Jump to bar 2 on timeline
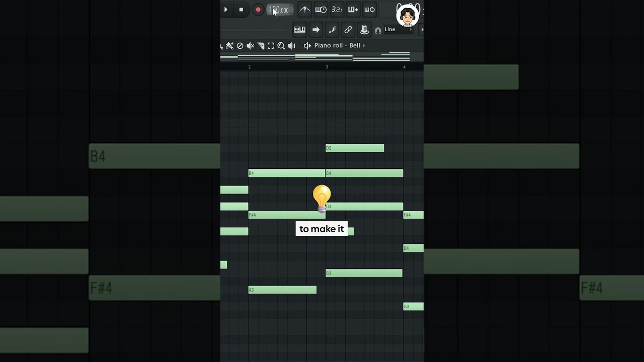644x362 pixels. click(x=249, y=67)
